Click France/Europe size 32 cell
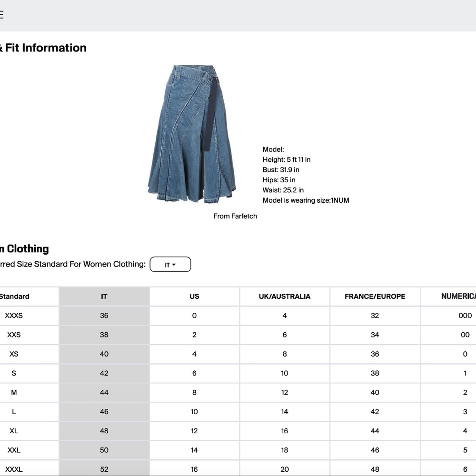476x476 pixels. (375, 316)
